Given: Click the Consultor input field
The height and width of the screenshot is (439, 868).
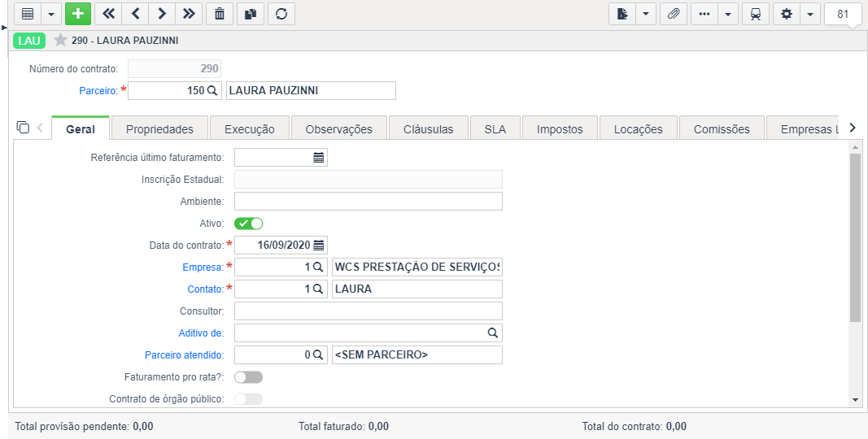Looking at the screenshot, I should (369, 311).
